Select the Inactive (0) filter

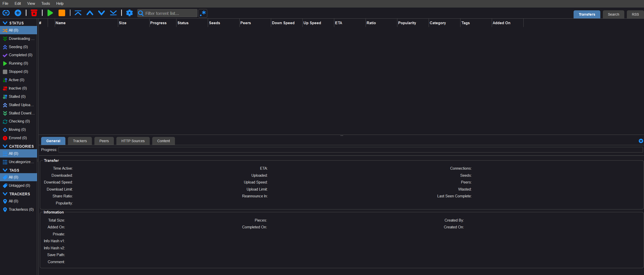tap(18, 88)
